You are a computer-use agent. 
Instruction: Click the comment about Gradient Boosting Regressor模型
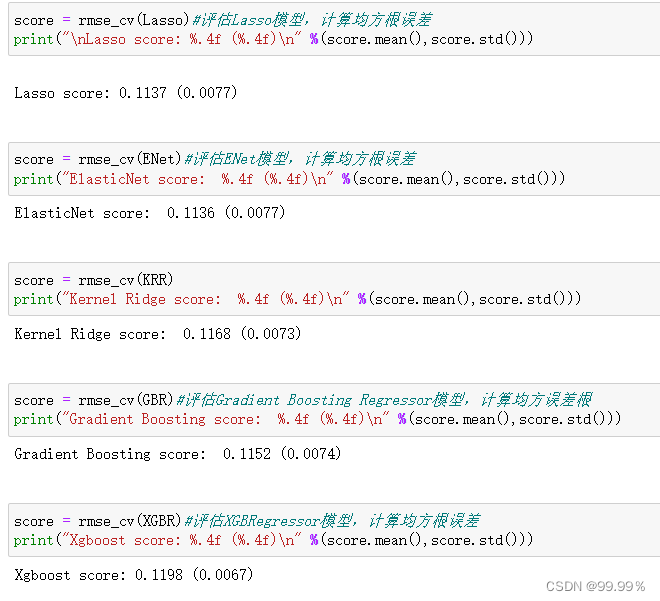coord(384,400)
